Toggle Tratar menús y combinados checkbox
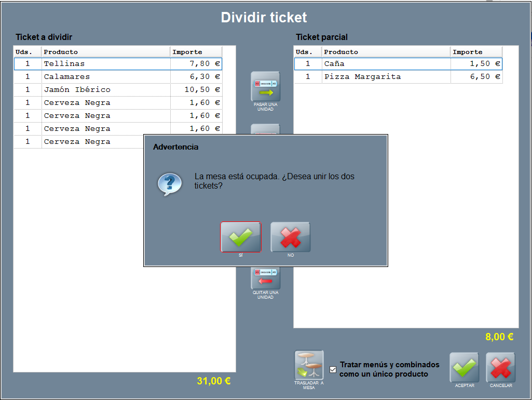This screenshot has height=400, width=532. (x=333, y=369)
